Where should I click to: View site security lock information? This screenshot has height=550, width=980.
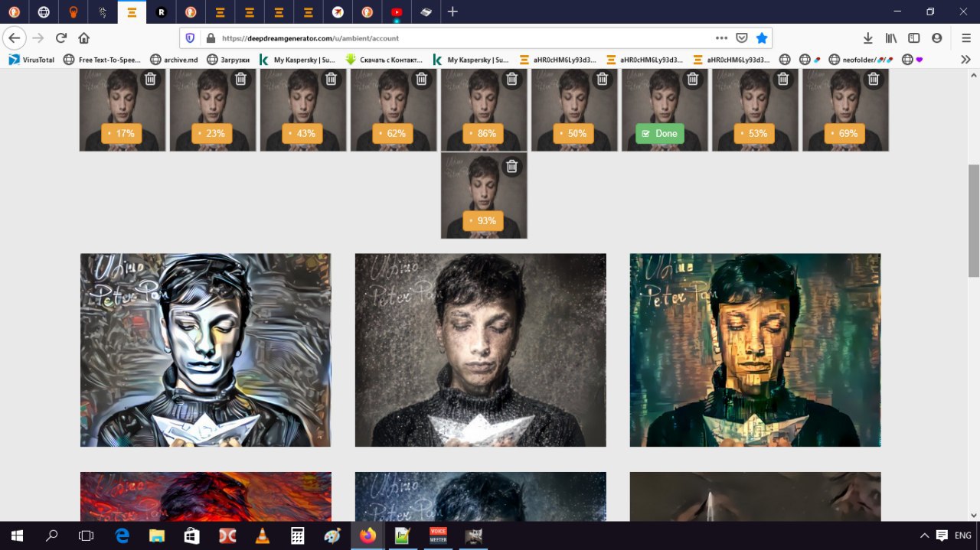[x=211, y=38]
